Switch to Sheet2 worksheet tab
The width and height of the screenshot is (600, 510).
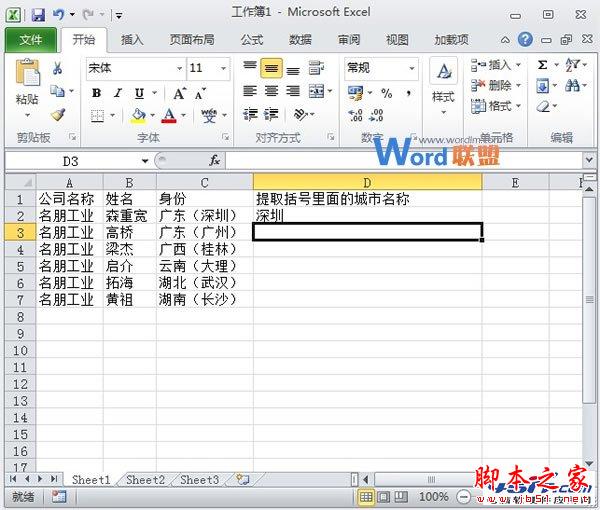pos(145,479)
